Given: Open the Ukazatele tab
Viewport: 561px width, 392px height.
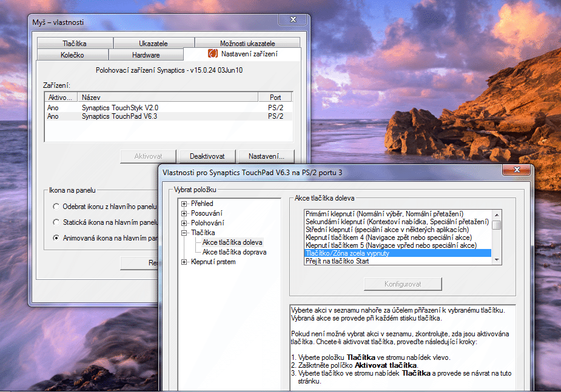Looking at the screenshot, I should coord(153,43).
